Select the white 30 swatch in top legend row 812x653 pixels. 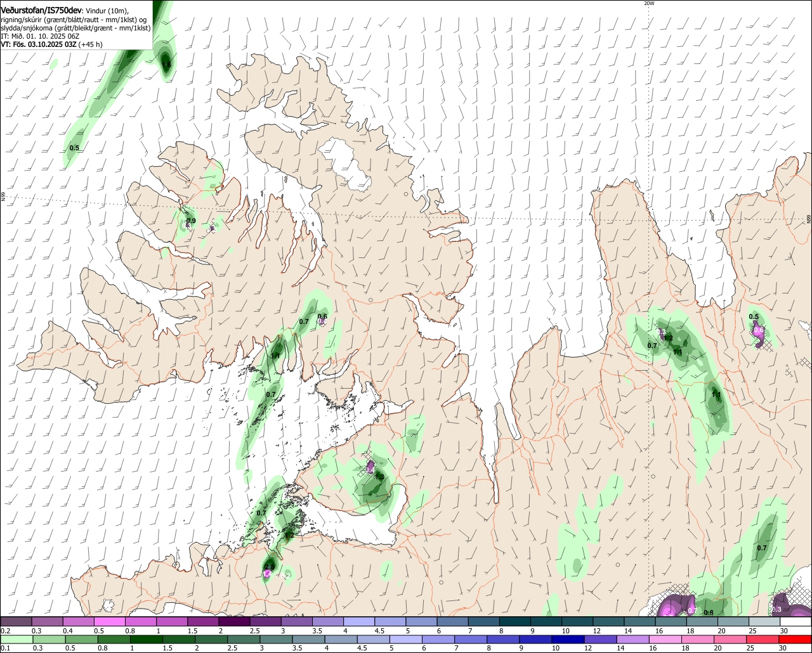(x=796, y=621)
